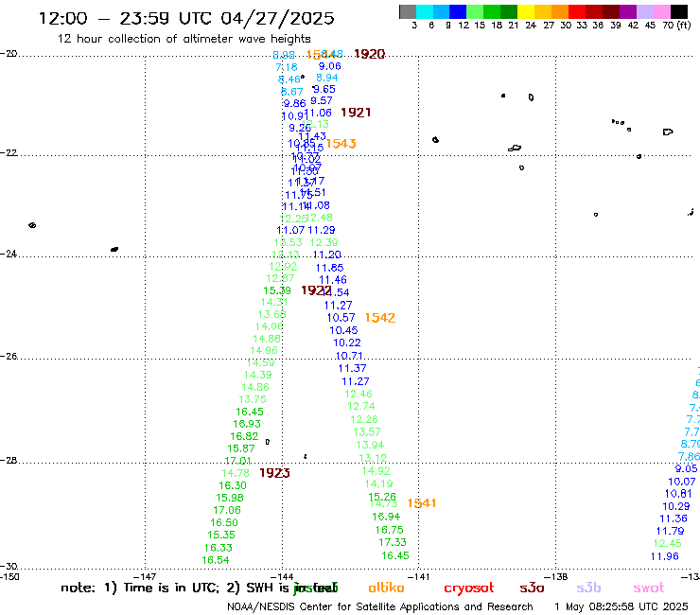The height and width of the screenshot is (615, 700).
Task: Click the wave height value '12.74'
Action: (x=361, y=406)
